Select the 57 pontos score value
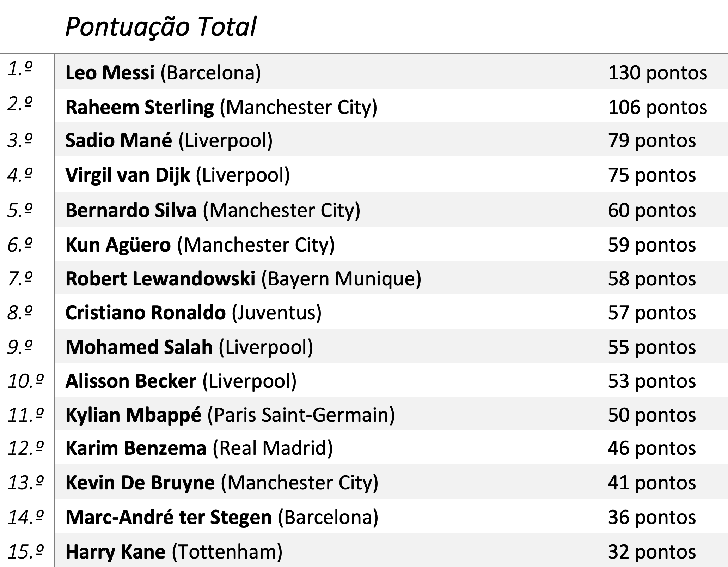Image resolution: width=728 pixels, height=567 pixels. [651, 313]
